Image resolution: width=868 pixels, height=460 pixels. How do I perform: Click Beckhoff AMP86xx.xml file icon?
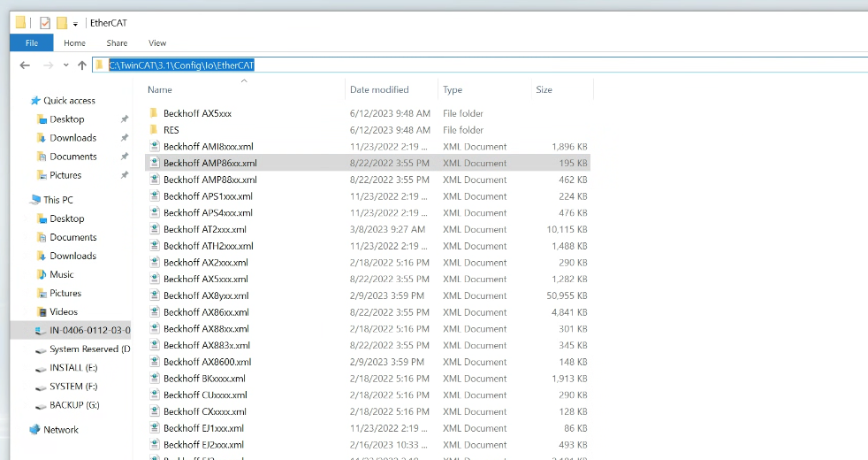155,163
